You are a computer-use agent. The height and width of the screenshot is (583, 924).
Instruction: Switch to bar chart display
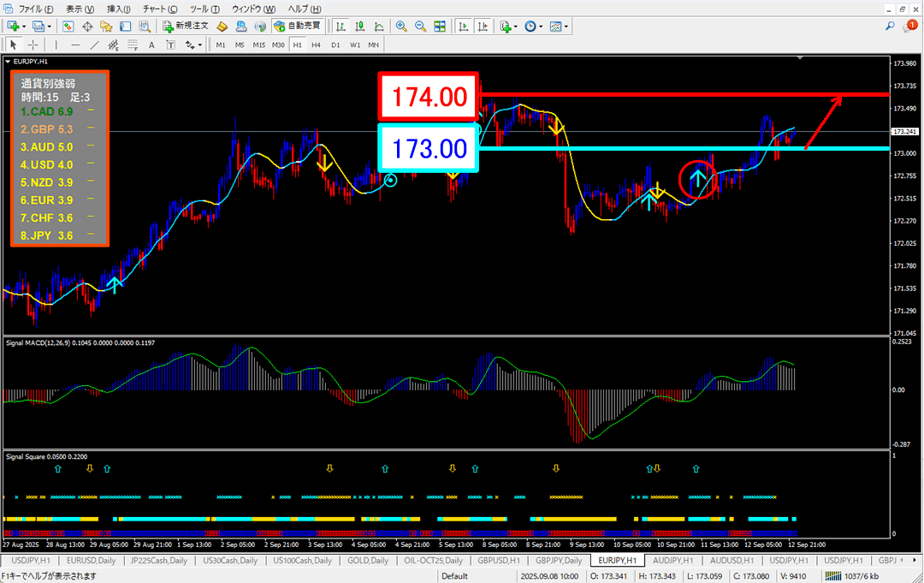point(341,26)
